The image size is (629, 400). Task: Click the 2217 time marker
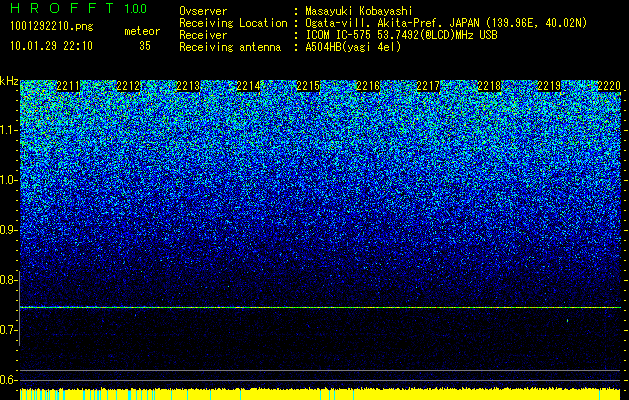click(428, 86)
